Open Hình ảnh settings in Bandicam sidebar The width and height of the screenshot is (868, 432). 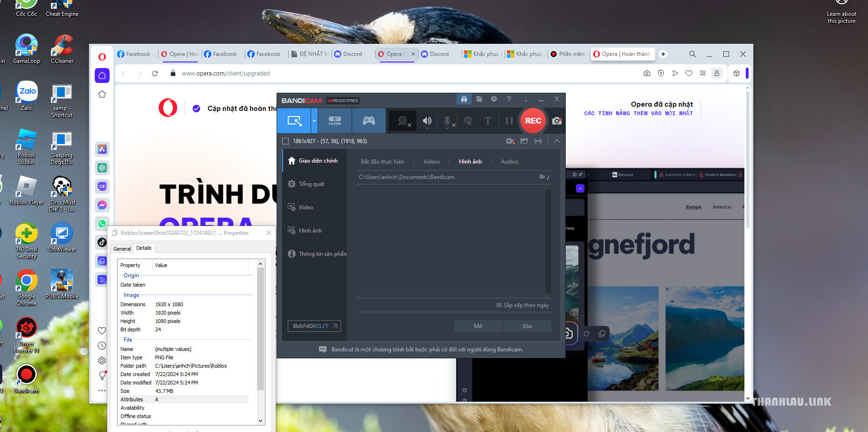[x=315, y=231]
